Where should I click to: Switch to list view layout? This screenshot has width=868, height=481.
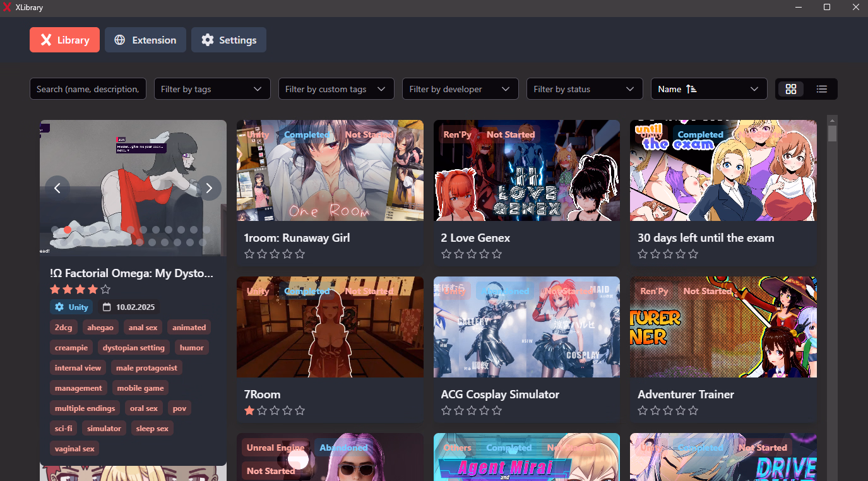click(x=822, y=89)
